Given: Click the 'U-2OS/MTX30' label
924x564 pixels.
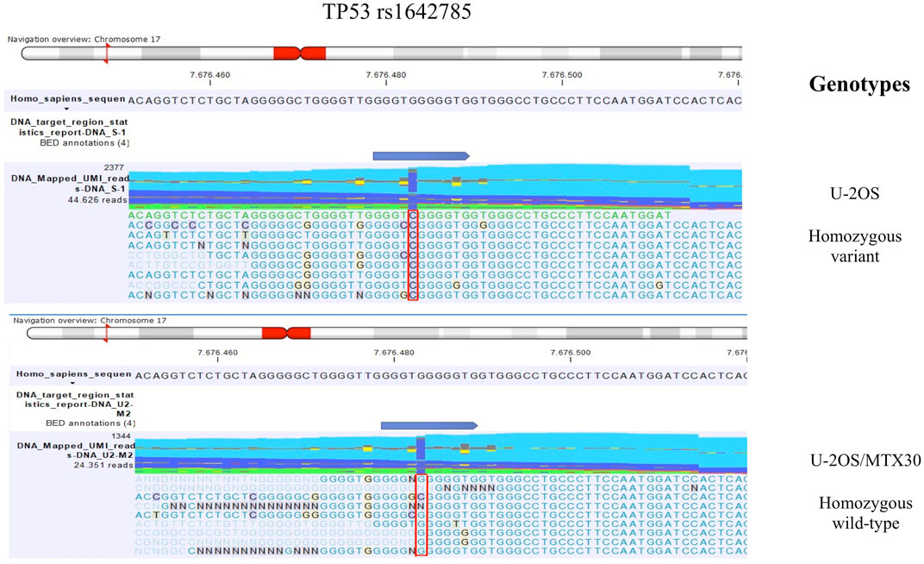Looking at the screenshot, I should (x=865, y=461).
